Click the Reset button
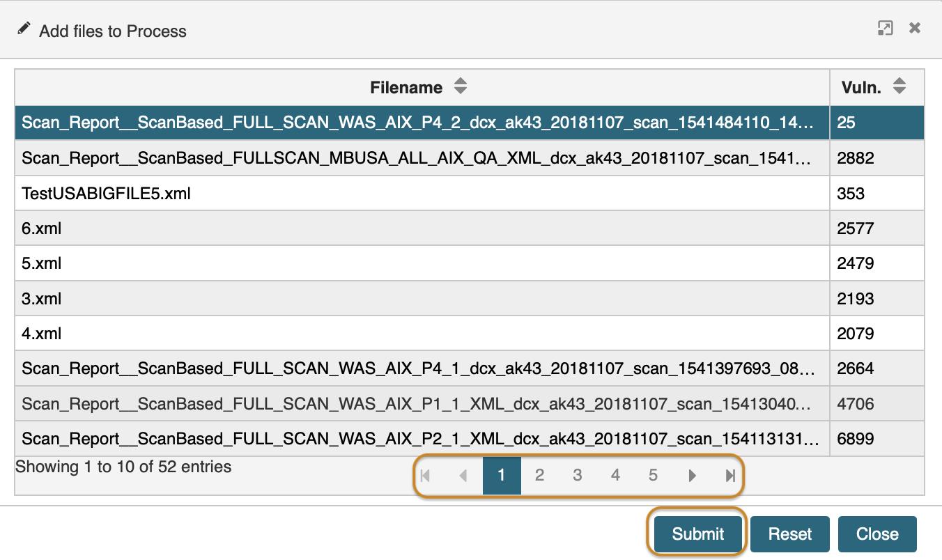Viewport: 942px width, 560px height. click(790, 534)
